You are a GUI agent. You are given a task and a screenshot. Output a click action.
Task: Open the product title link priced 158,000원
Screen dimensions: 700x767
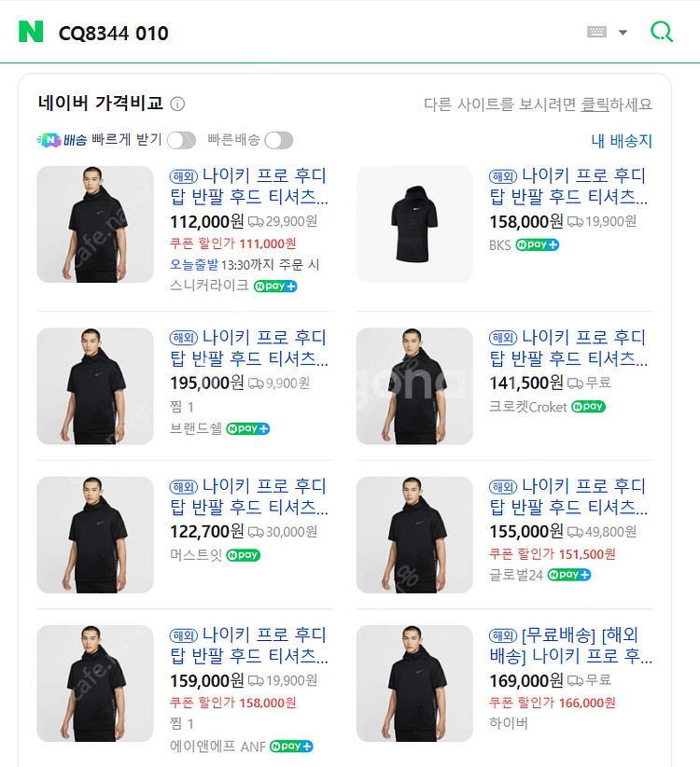568,186
